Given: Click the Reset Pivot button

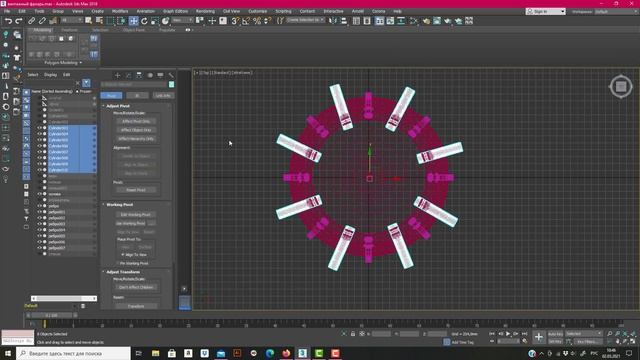Looking at the screenshot, I should click(x=136, y=190).
